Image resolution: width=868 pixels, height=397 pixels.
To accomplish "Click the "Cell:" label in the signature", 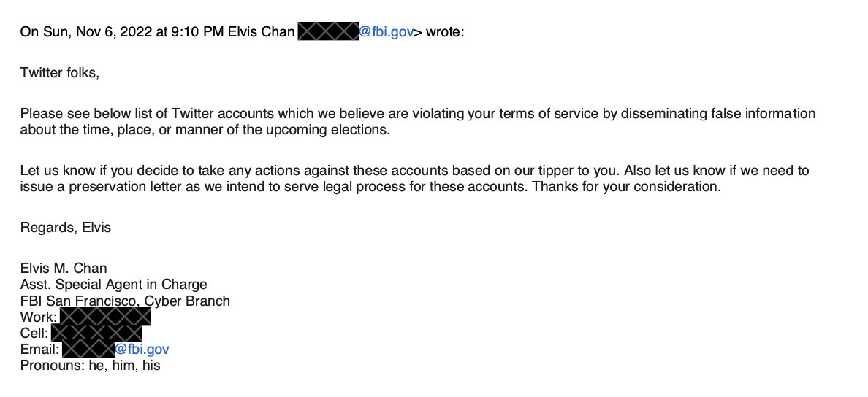I will coord(35,334).
